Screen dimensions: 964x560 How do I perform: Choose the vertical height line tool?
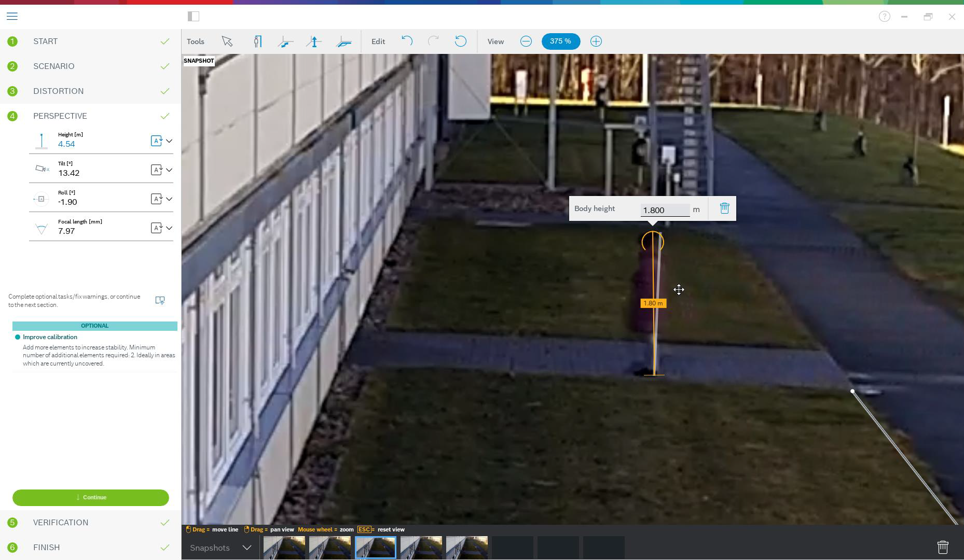coord(314,41)
